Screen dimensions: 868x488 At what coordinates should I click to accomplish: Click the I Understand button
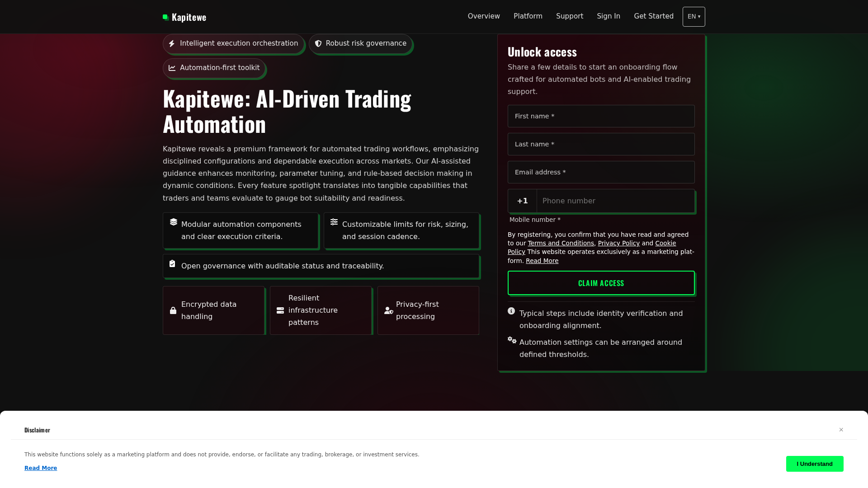tap(815, 464)
